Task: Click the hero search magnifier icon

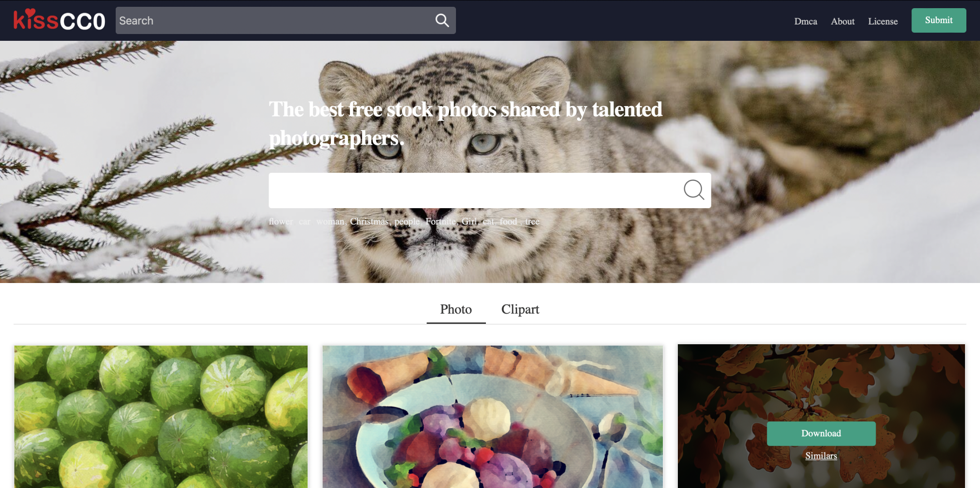Action: pyautogui.click(x=694, y=190)
